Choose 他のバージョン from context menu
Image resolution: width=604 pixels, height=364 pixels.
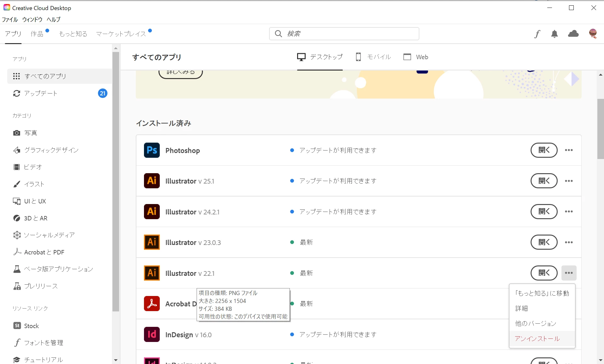point(542,323)
